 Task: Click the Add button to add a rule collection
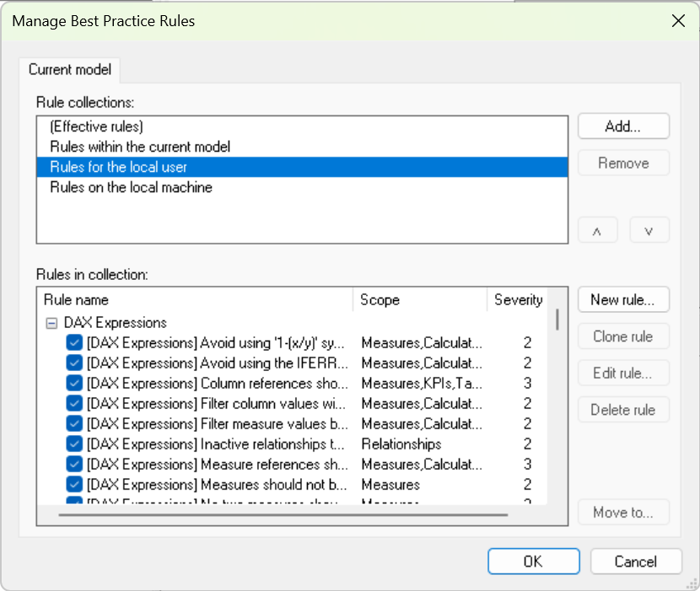pos(622,126)
